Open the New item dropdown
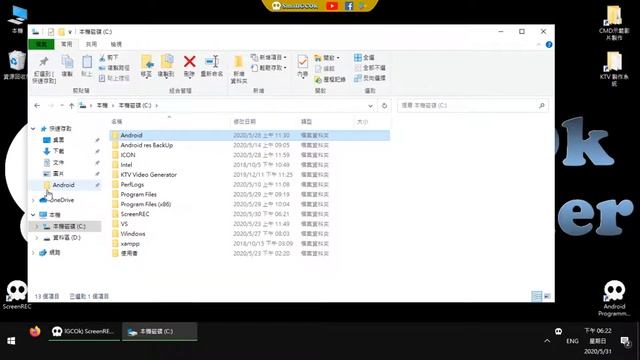The height and width of the screenshot is (360, 640). (x=268, y=58)
